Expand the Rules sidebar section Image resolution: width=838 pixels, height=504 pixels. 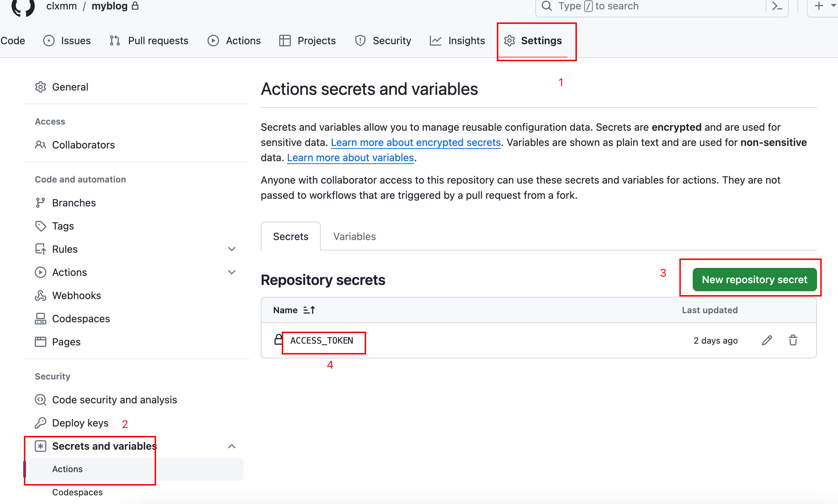coord(232,249)
